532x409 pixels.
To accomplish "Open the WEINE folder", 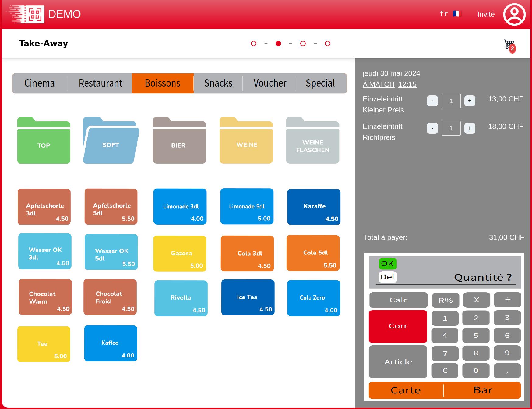I will (246, 141).
